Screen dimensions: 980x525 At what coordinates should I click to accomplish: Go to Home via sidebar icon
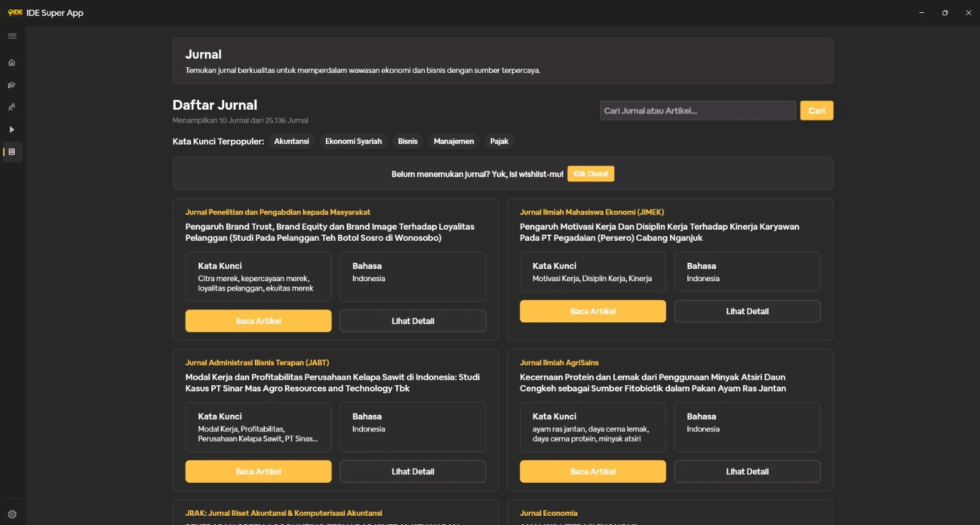coord(12,62)
